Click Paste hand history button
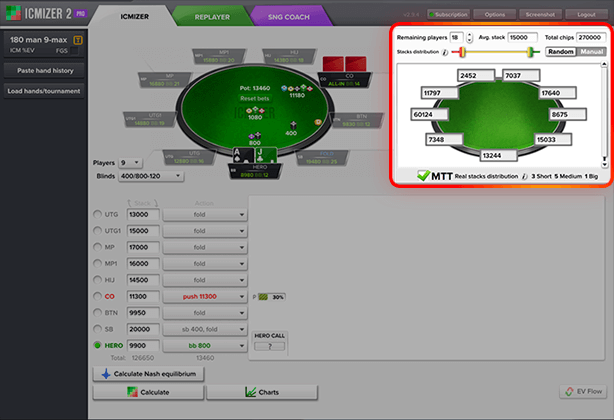The image size is (614, 420). pyautogui.click(x=44, y=70)
